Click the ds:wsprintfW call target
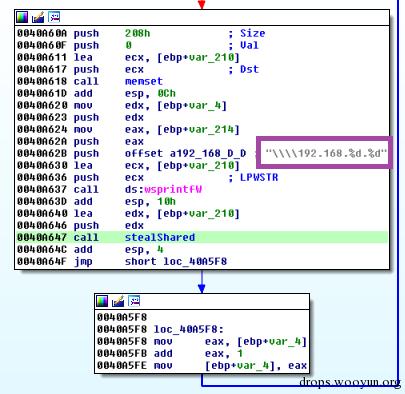The image size is (405, 394). coord(163,189)
